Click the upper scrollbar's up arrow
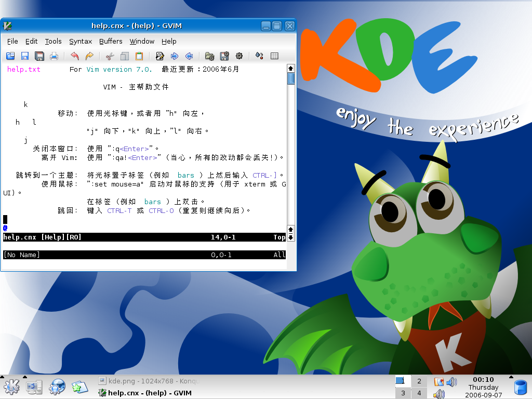 [x=291, y=68]
